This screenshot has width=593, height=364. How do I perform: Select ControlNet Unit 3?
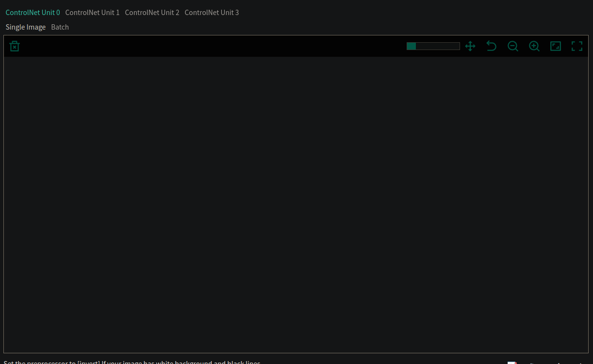212,12
